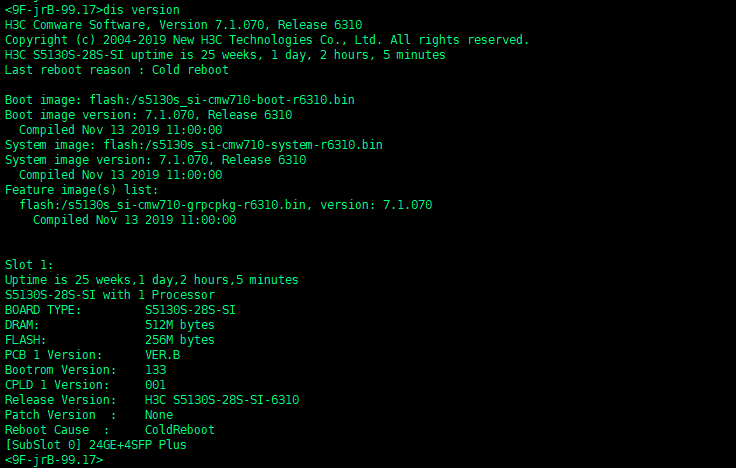
Task: Click the FLASH '256M bytes' value
Action: (180, 340)
